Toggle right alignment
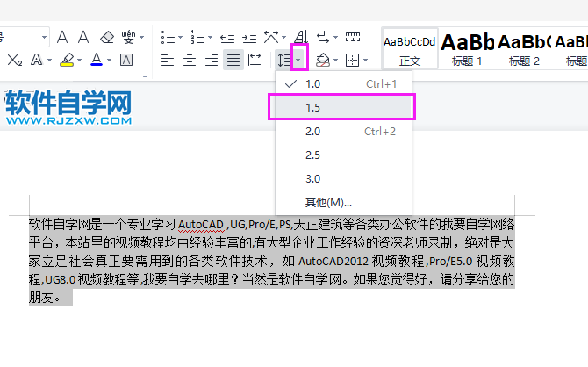Viewport: 588px width, 367px height. 212,60
